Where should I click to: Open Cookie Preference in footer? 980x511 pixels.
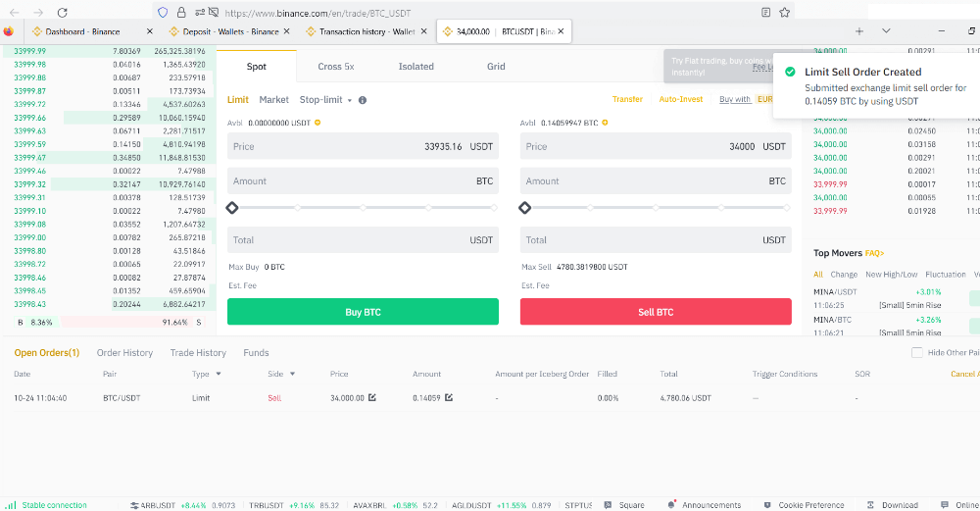(804, 505)
